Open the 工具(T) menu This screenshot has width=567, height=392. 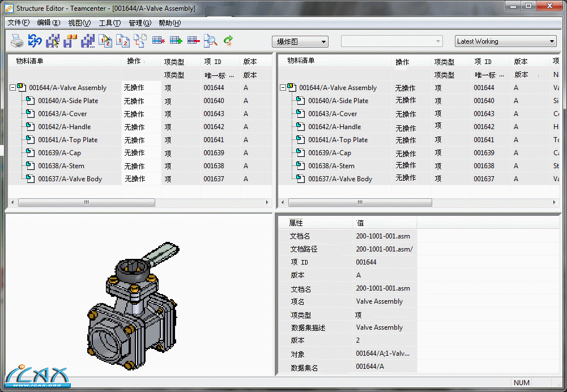[109, 23]
